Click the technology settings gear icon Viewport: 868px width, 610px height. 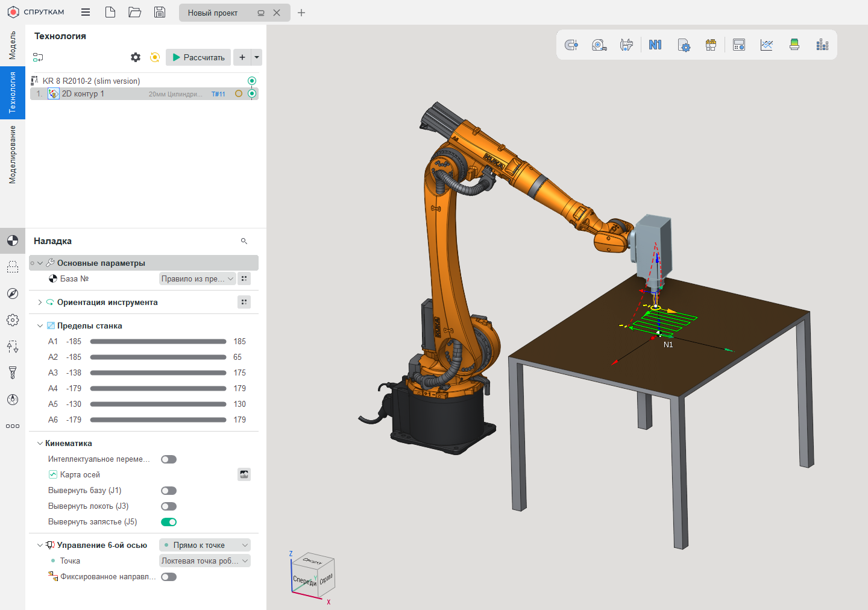[x=136, y=57]
